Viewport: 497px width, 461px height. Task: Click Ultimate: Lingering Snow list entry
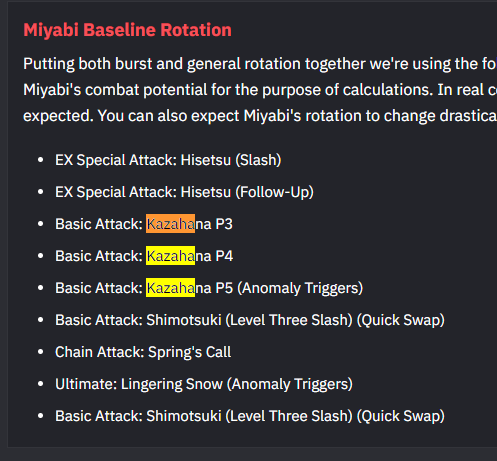tap(204, 384)
